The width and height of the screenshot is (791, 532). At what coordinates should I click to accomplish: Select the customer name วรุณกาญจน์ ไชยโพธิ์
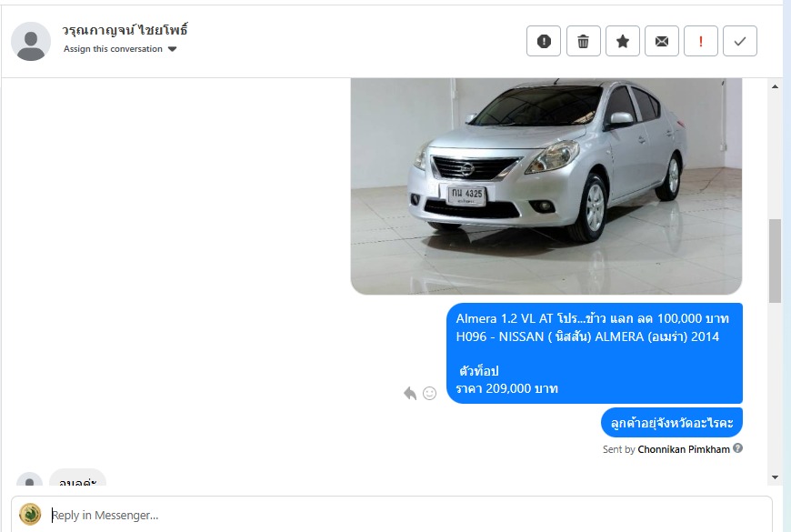tap(125, 30)
